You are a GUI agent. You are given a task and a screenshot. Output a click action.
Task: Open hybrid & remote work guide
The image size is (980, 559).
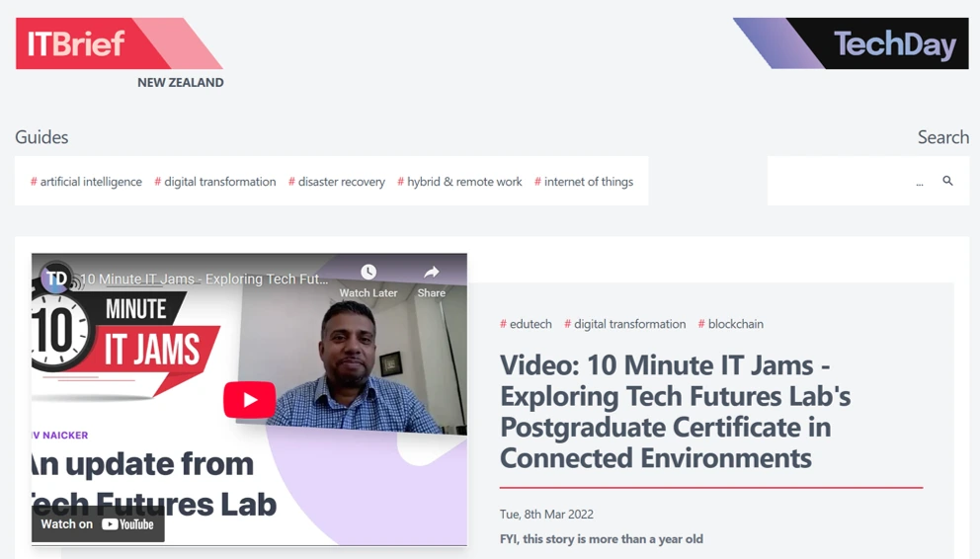(x=459, y=182)
